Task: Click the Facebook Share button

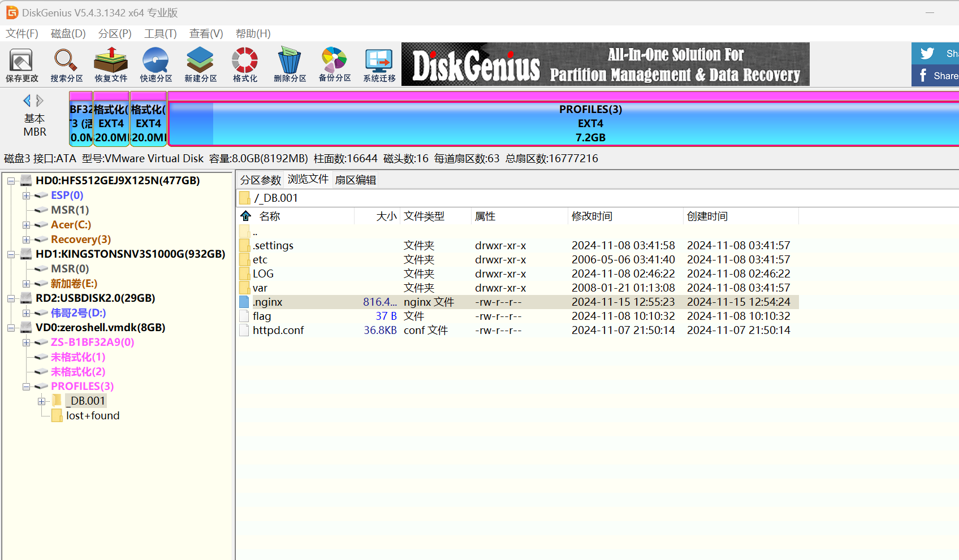Action: tap(936, 76)
